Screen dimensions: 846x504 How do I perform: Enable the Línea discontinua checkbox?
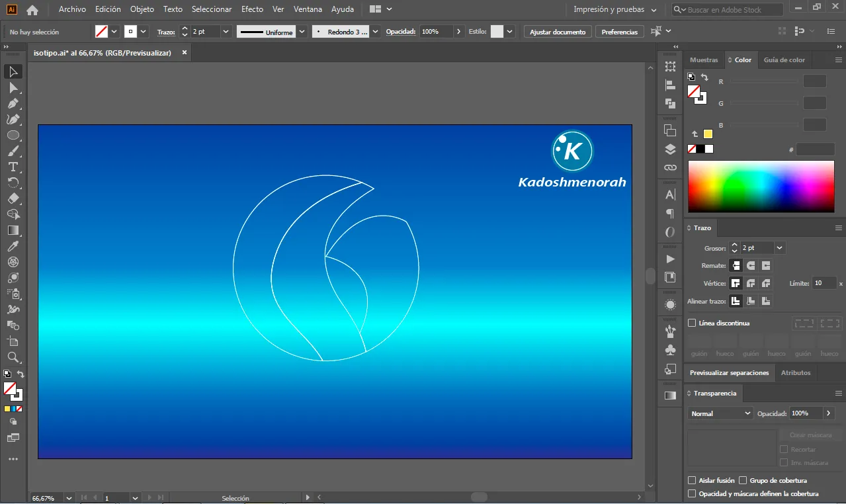[692, 323]
